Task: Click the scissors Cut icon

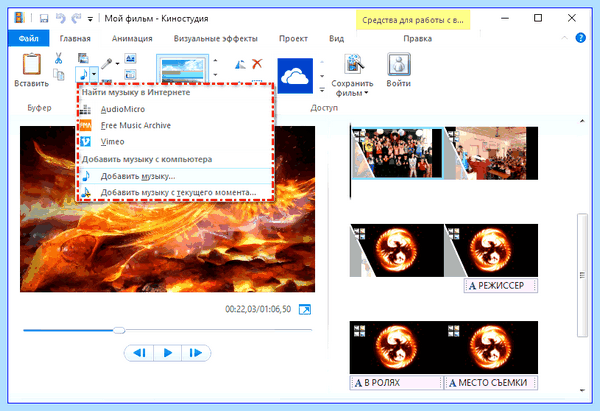Action: click(x=58, y=58)
